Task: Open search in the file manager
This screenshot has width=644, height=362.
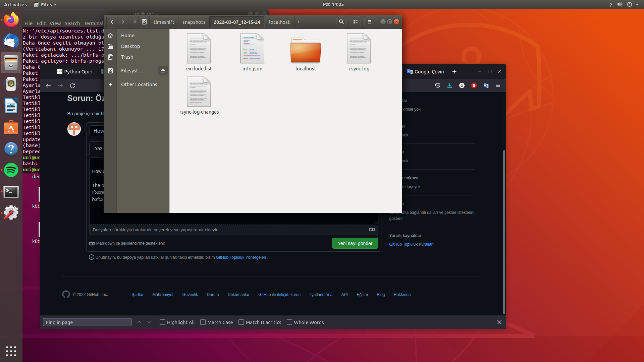Action: coord(341,21)
